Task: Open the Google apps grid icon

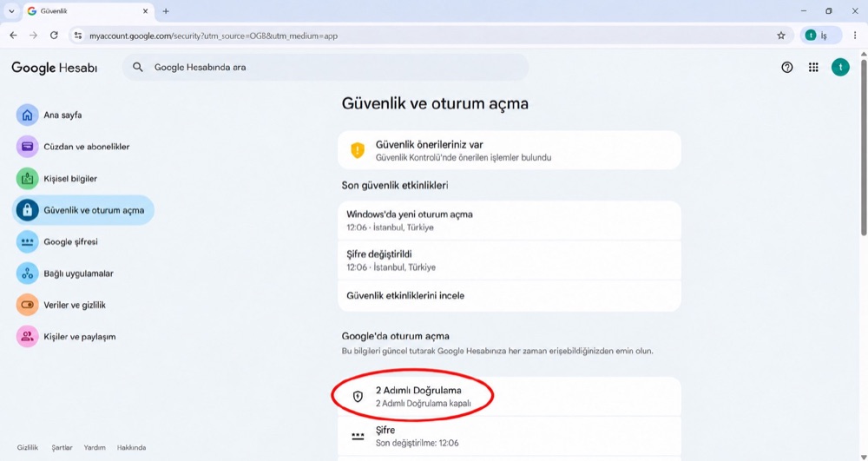Action: click(813, 68)
